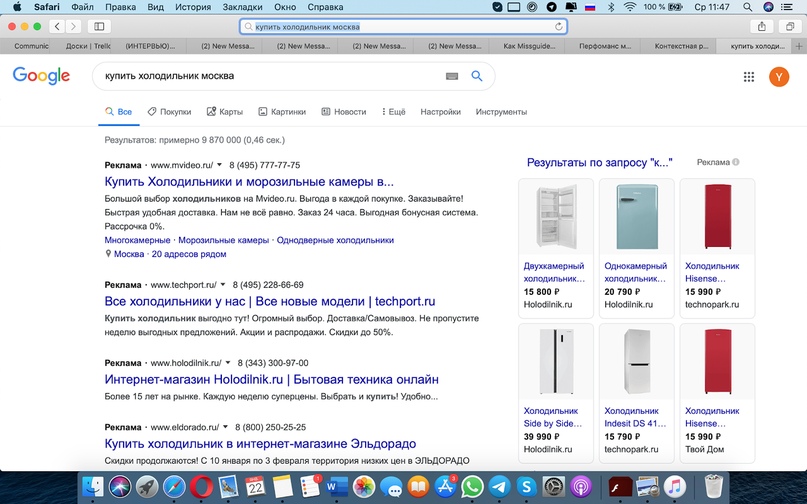Open Flash Player icon in the Dock

620,486
